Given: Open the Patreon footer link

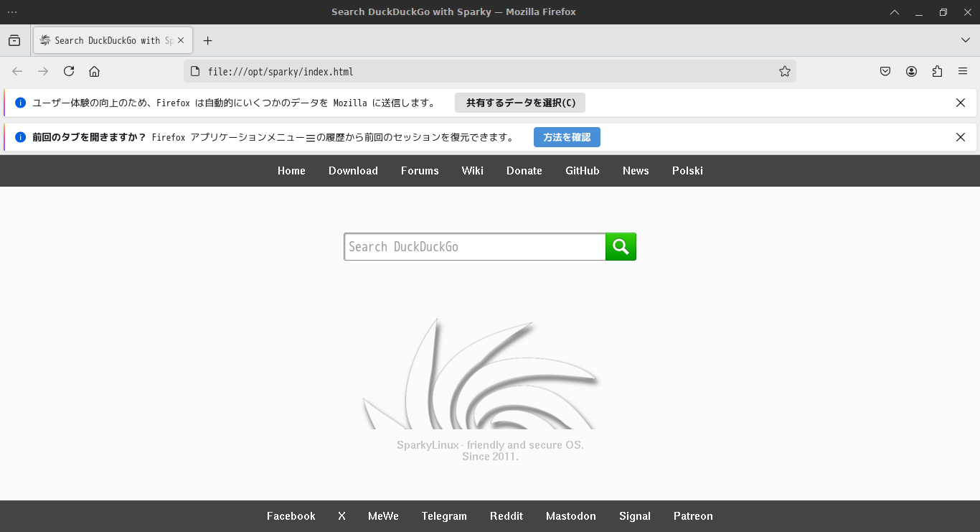Looking at the screenshot, I should click(x=693, y=516).
